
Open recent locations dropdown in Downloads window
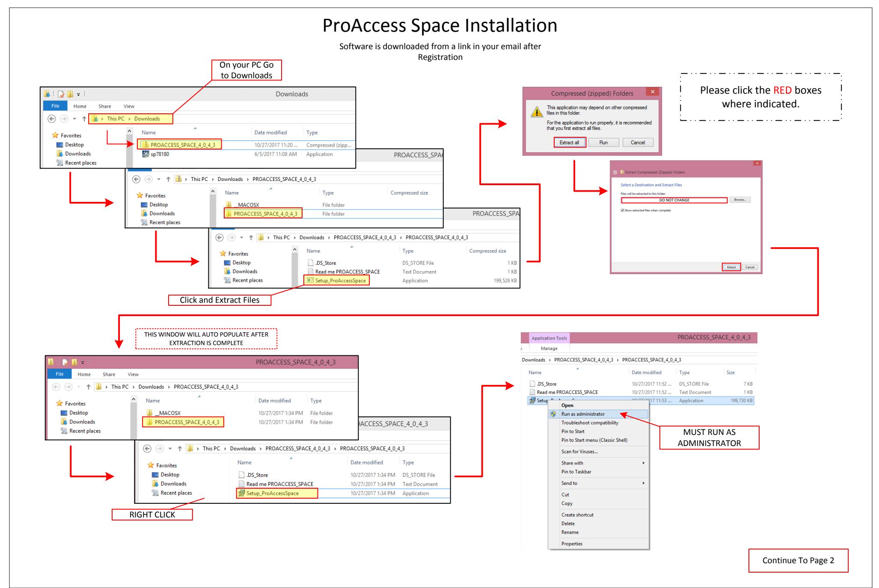coord(74,119)
